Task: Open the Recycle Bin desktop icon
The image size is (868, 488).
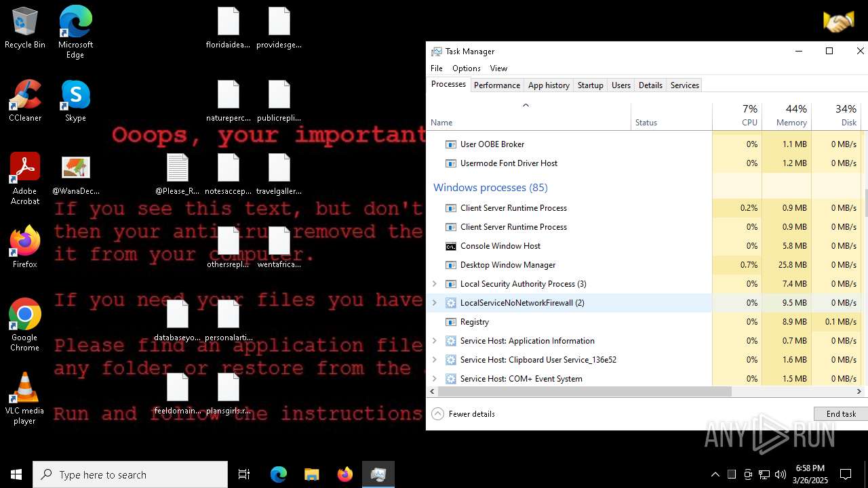Action: tap(25, 28)
